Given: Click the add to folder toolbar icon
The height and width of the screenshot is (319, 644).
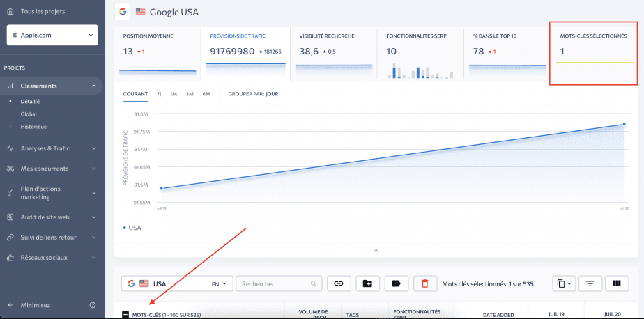Looking at the screenshot, I should coord(367,283).
